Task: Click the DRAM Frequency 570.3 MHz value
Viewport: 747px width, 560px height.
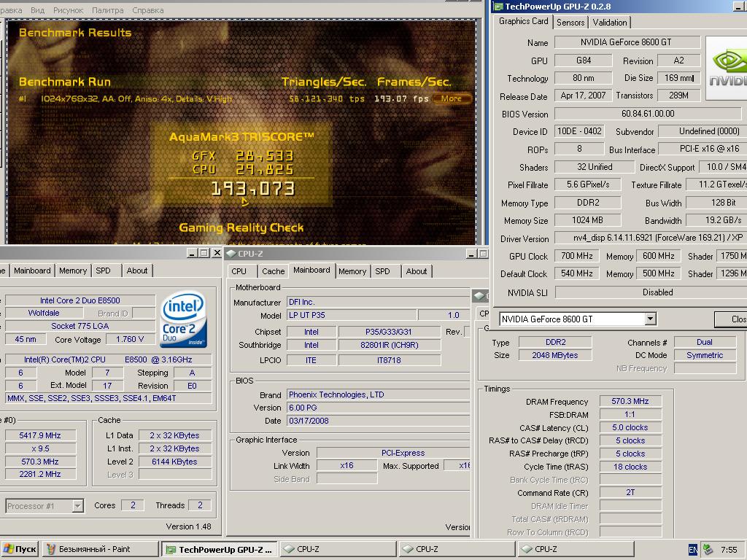Action: point(630,402)
